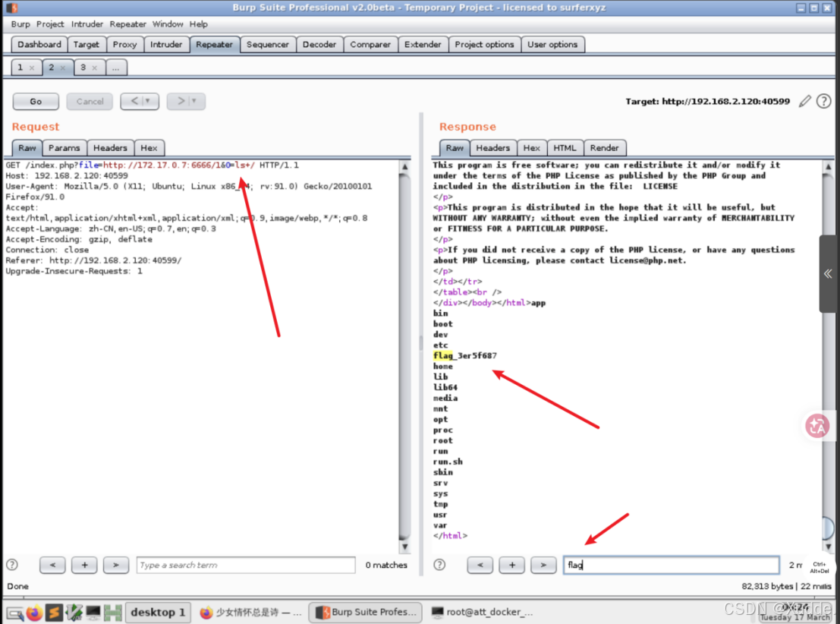Viewport: 840px width, 624px height.
Task: Open the green H application in taskbar
Action: (x=112, y=612)
